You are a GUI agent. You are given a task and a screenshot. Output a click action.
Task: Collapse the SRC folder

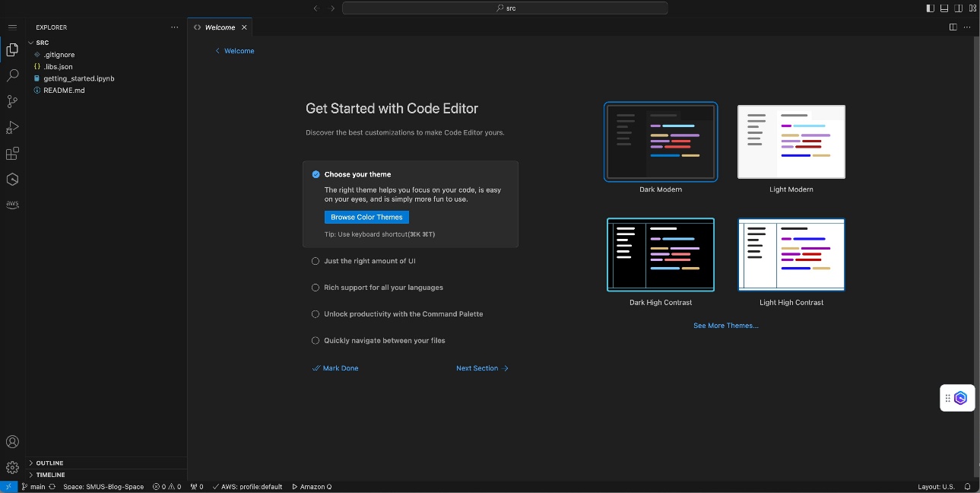tap(106, 43)
